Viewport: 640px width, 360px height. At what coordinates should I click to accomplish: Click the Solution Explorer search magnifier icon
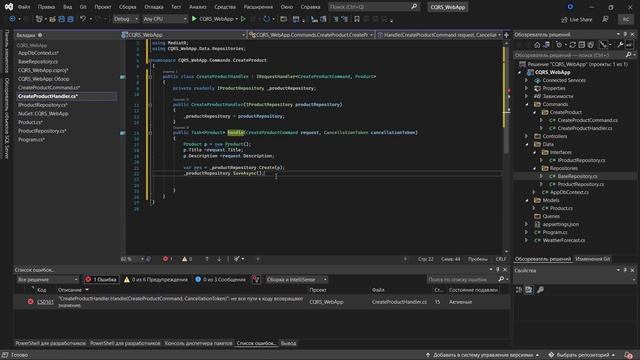click(x=629, y=55)
